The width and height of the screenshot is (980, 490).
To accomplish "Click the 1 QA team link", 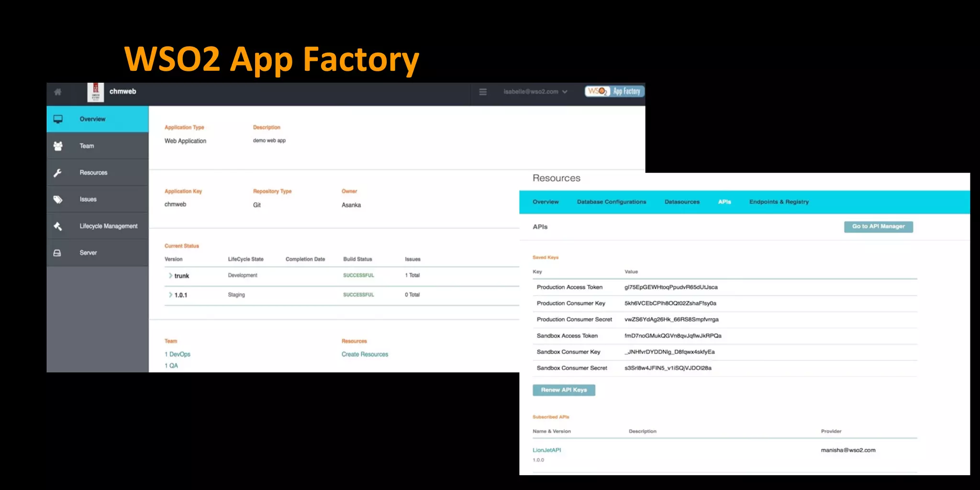I will click(171, 366).
